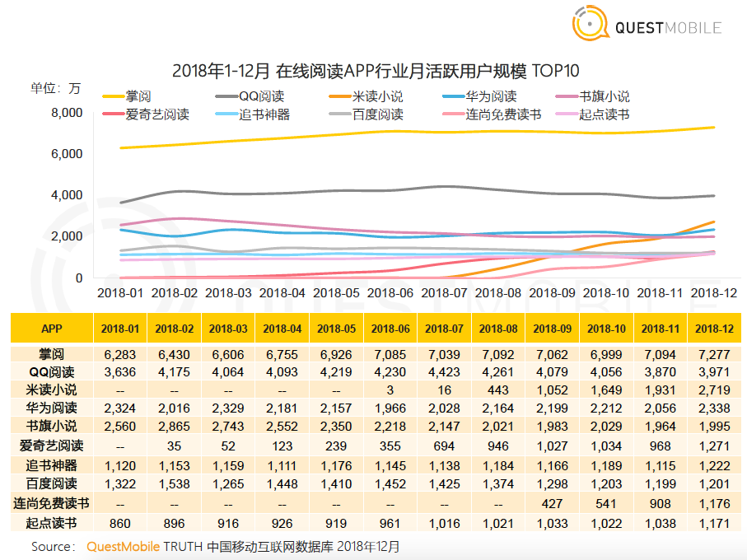Screen dimensions: 747x560
Task: Click the 2018-01 x-axis label
Action: [x=120, y=293]
